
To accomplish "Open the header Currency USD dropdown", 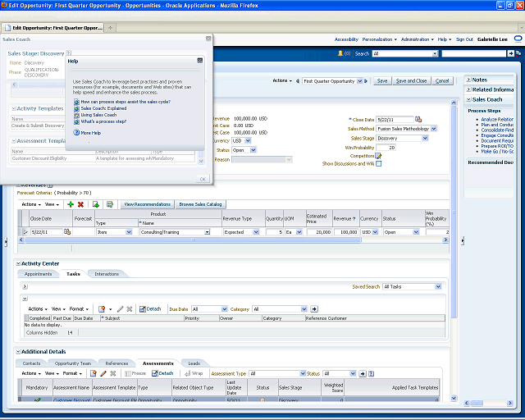I will point(248,140).
